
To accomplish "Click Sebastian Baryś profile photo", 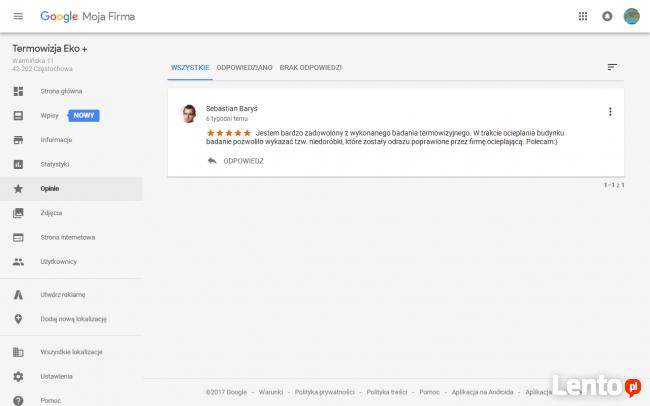I will click(x=189, y=114).
